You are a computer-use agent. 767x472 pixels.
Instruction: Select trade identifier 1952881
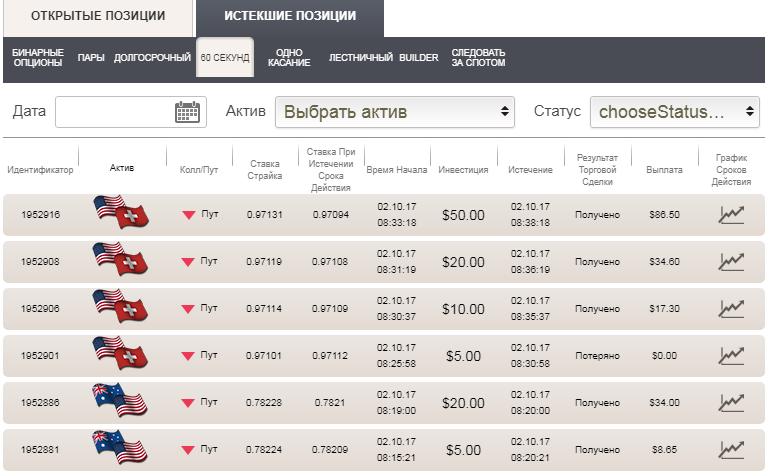pos(40,450)
